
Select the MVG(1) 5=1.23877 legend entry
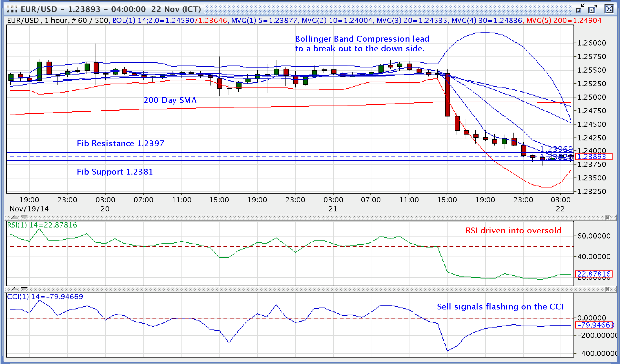265,21
